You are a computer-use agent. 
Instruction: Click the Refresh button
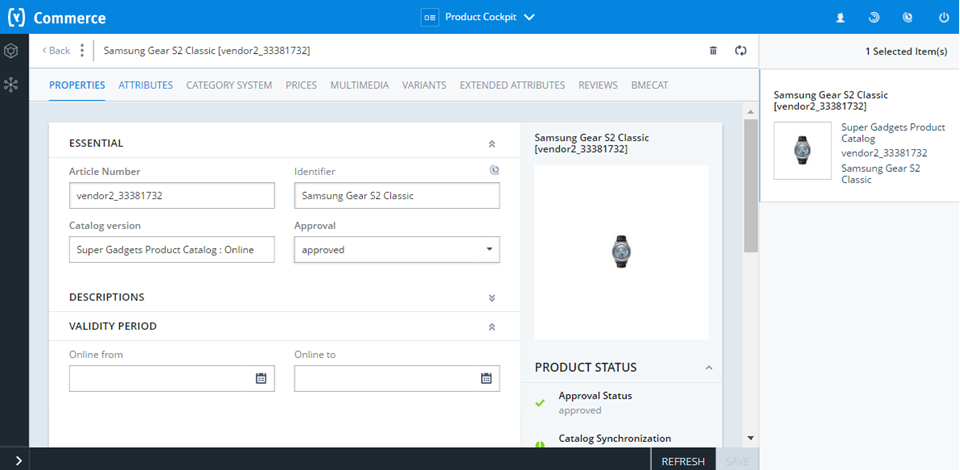click(x=683, y=461)
